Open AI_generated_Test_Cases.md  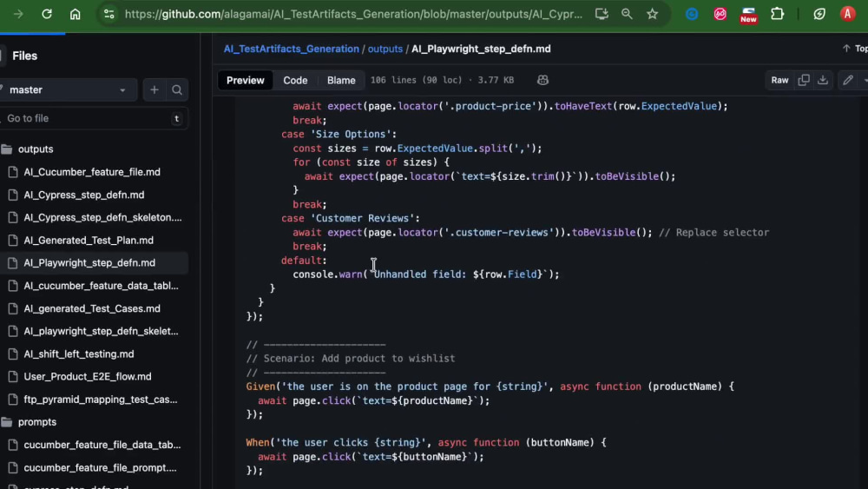pyautogui.click(x=92, y=308)
